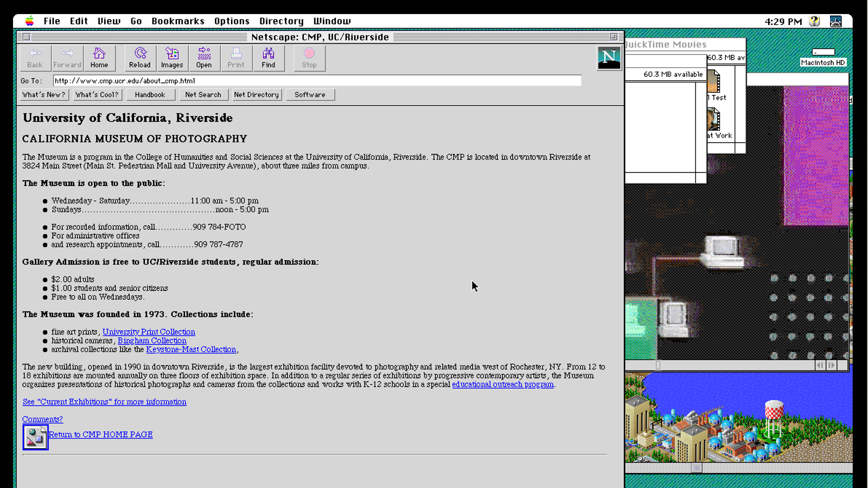Click the SimCity window horizontal scrollbar thumb

[697, 468]
